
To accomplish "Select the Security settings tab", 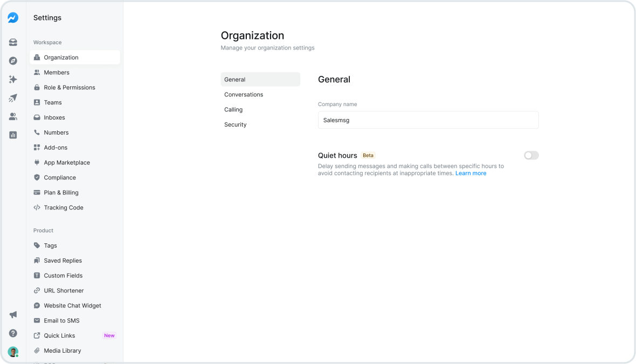I will [x=235, y=124].
